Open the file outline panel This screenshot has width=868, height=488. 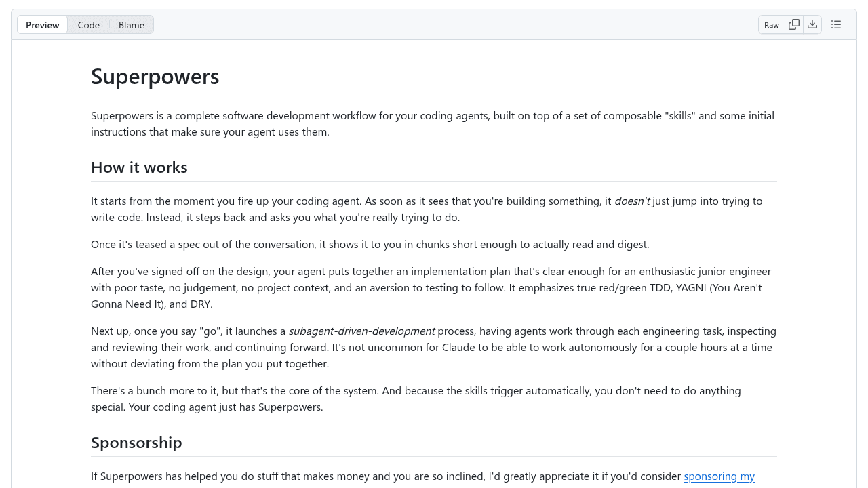tap(836, 24)
